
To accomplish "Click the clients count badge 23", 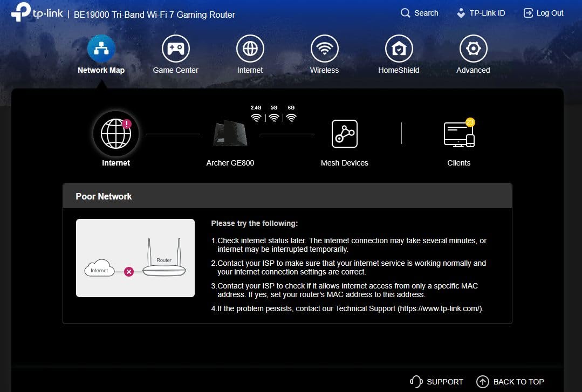I will 470,122.
